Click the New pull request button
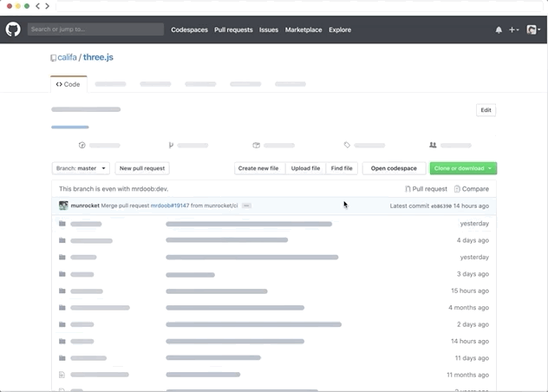This screenshot has height=392, width=548. click(x=142, y=168)
